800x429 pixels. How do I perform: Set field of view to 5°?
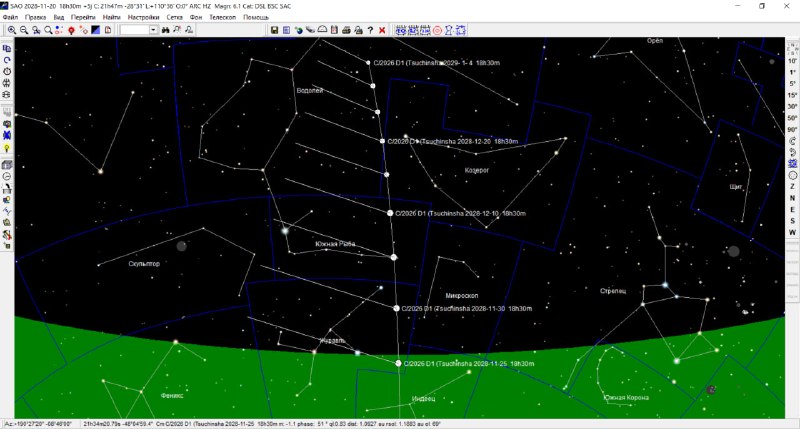pos(792,84)
